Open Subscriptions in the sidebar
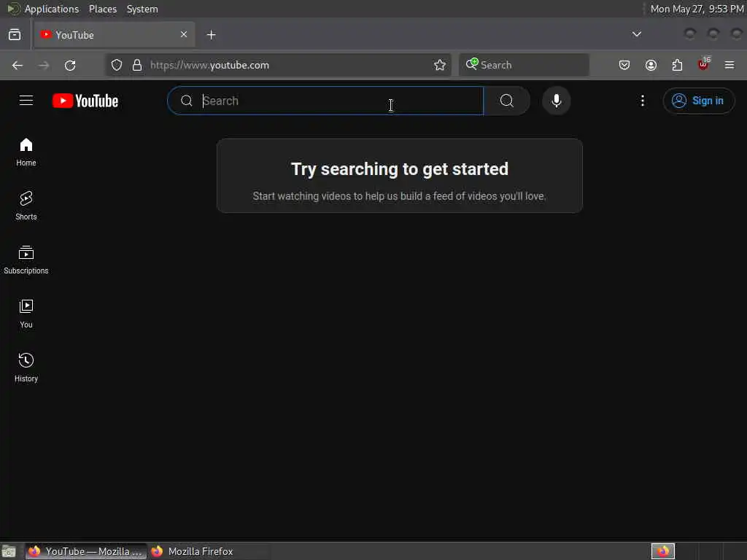 click(26, 260)
